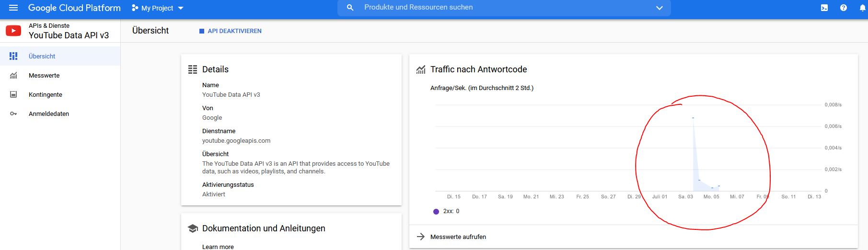This screenshot has height=250, width=868.
Task: Click the Kontingente quota icon
Action: 13,94
